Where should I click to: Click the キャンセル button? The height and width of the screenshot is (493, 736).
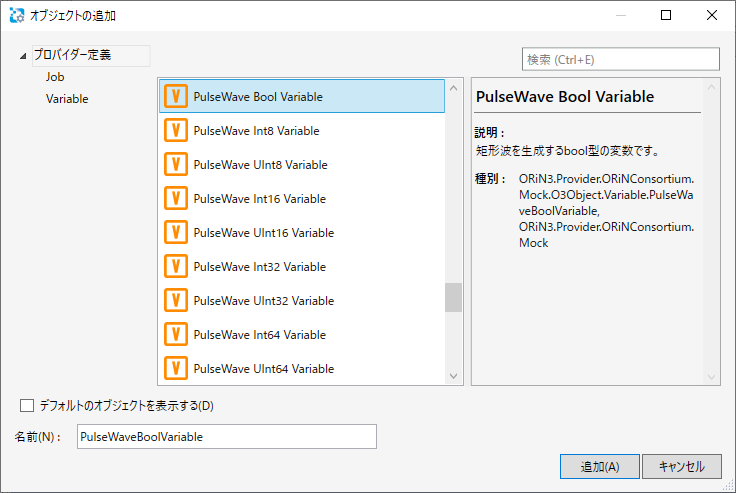tap(682, 466)
